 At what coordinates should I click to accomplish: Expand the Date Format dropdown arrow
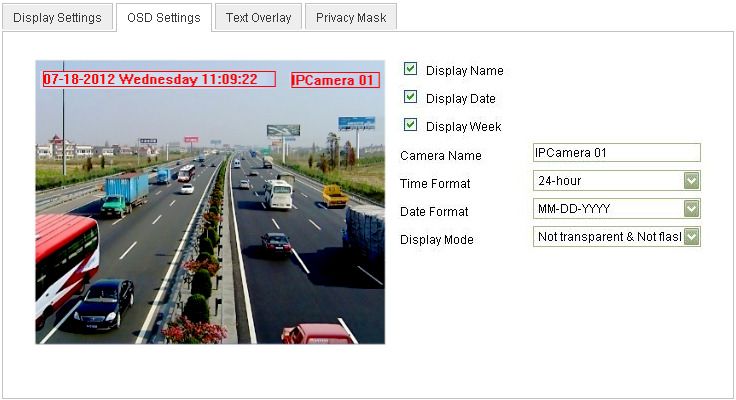691,209
